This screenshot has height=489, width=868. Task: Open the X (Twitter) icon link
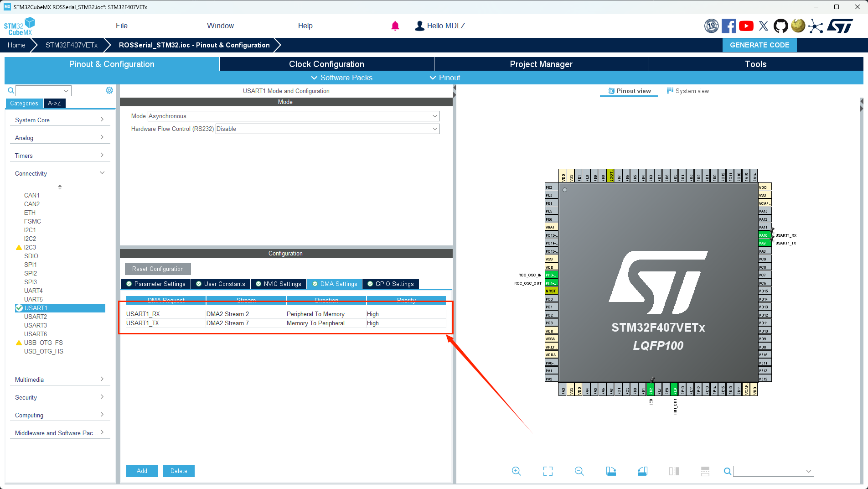(764, 26)
